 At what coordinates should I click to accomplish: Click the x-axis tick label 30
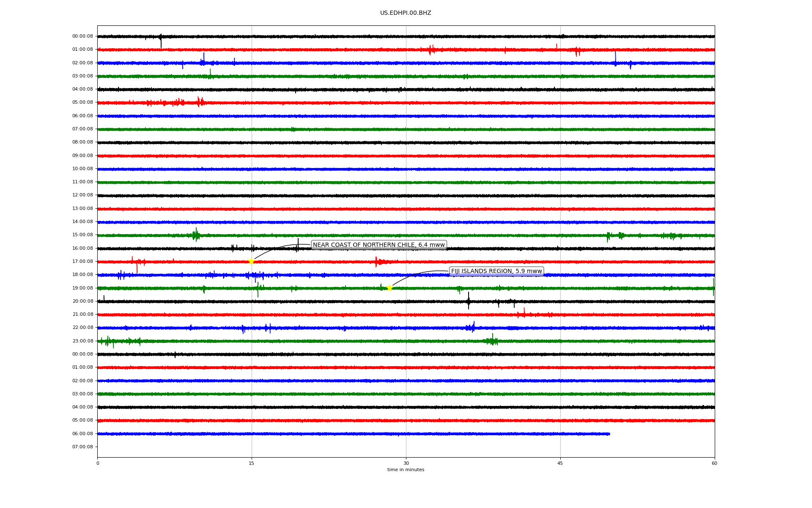tap(406, 463)
